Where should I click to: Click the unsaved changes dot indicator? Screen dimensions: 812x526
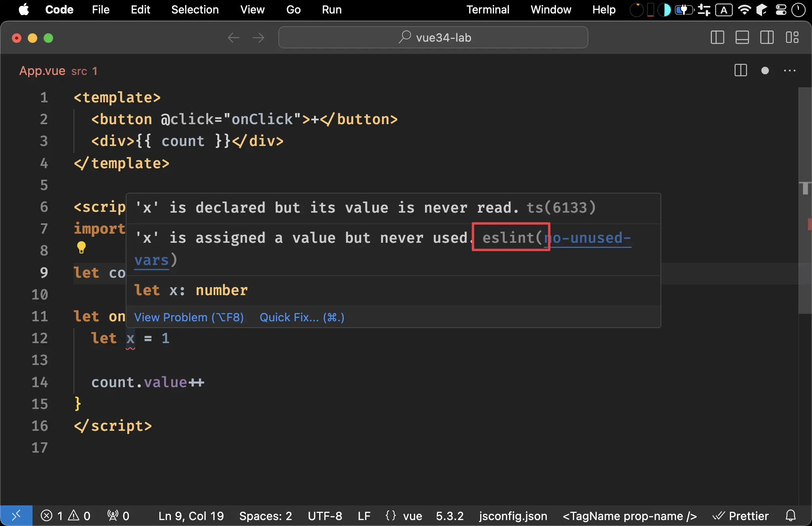765,71
